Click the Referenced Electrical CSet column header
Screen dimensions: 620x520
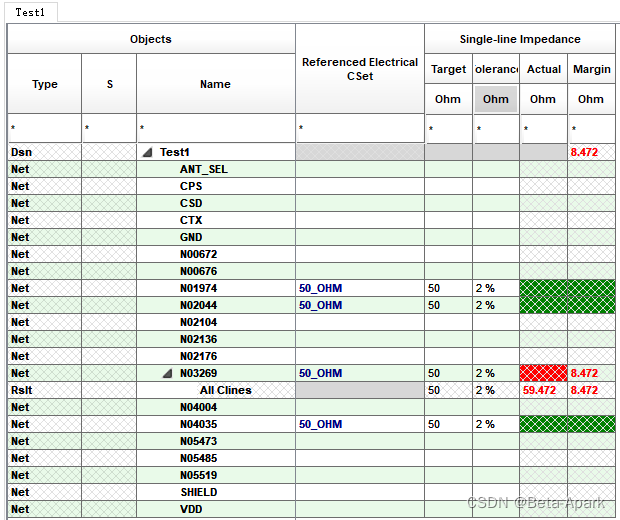click(x=360, y=69)
